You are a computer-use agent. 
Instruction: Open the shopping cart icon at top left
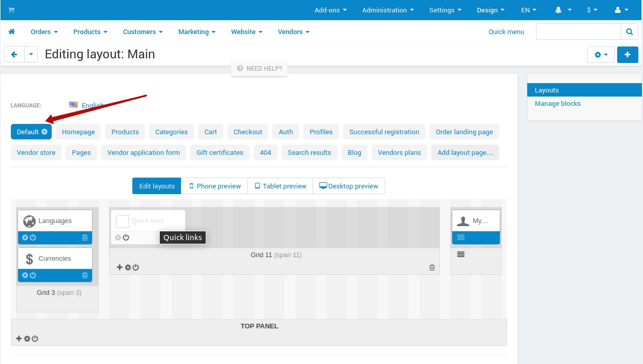[x=11, y=10]
